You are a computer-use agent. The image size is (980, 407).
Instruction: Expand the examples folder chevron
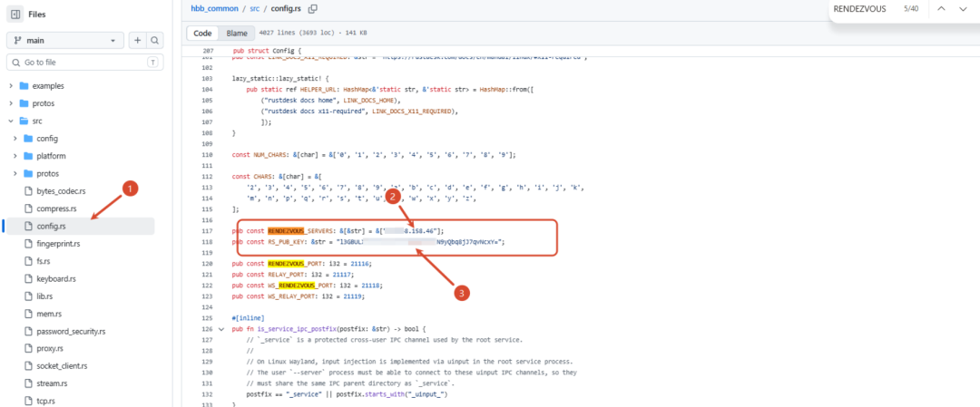[x=11, y=85]
